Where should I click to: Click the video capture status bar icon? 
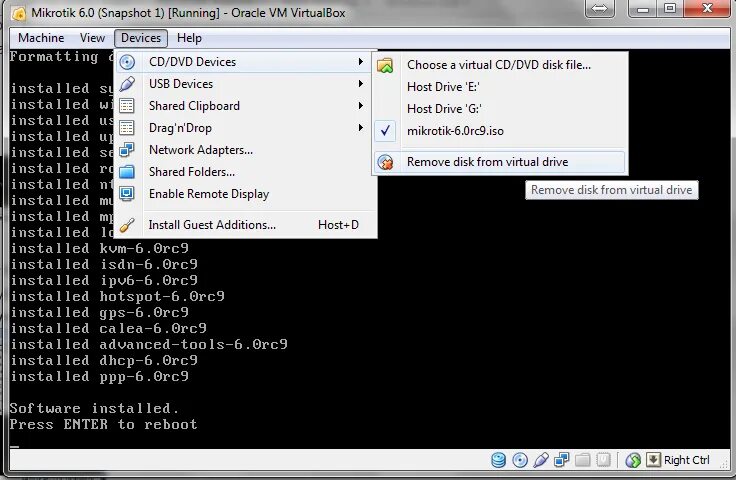click(604, 460)
